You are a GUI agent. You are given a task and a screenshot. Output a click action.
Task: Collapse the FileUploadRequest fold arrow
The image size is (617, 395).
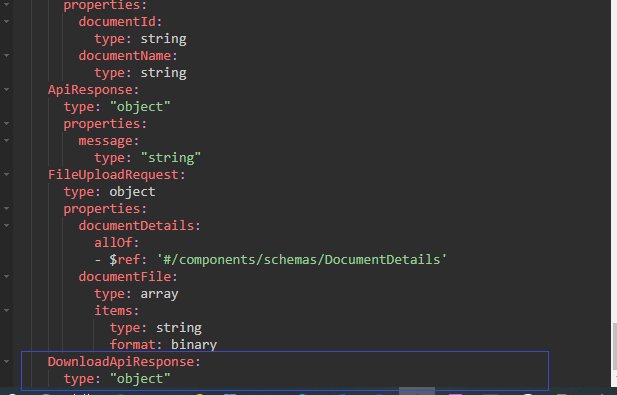(7, 174)
